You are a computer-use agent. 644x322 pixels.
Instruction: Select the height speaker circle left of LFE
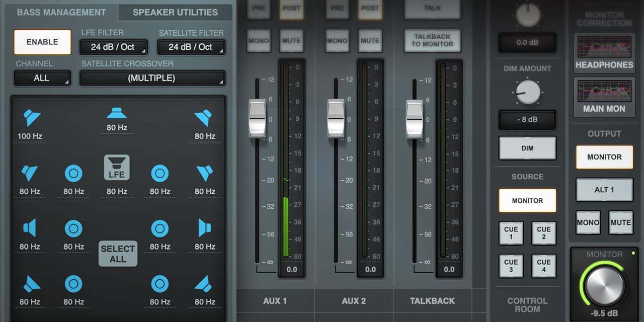coord(73,174)
